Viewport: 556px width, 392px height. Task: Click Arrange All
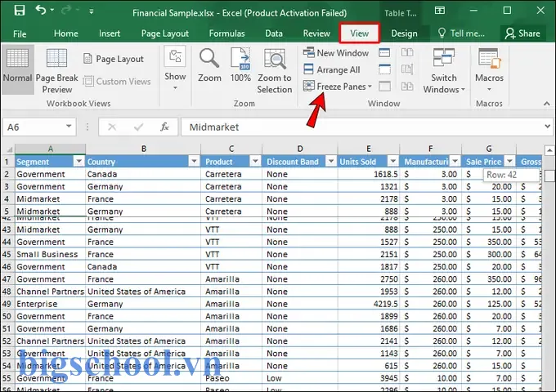[x=332, y=69]
